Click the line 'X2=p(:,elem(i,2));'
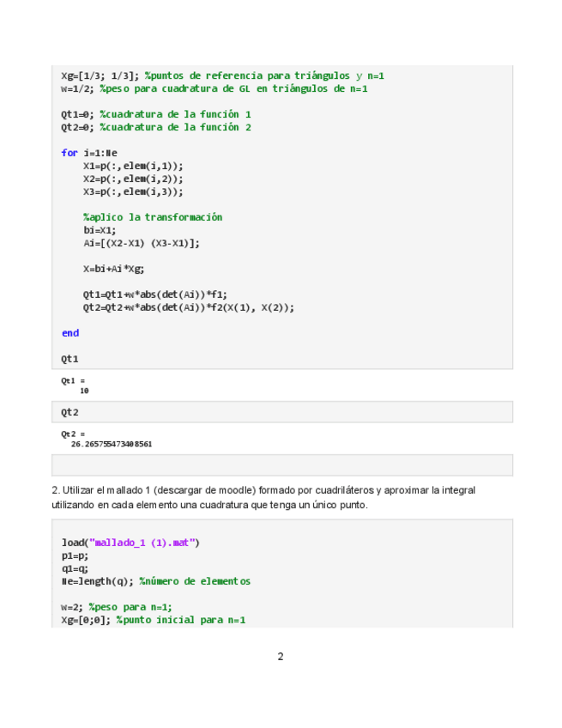 click(133, 179)
